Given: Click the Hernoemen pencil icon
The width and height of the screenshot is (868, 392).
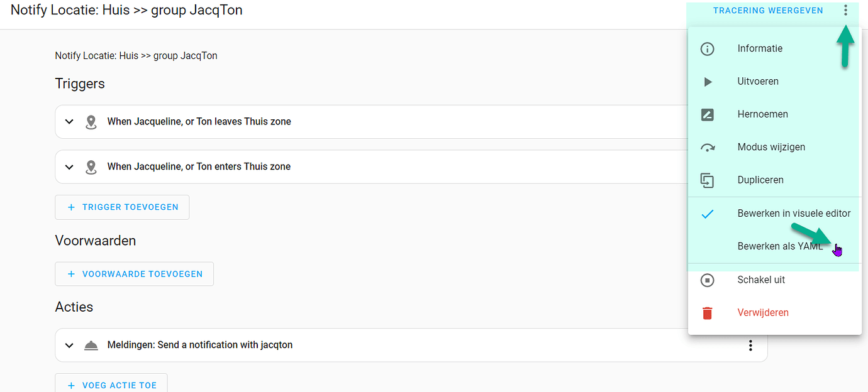Looking at the screenshot, I should pyautogui.click(x=708, y=114).
